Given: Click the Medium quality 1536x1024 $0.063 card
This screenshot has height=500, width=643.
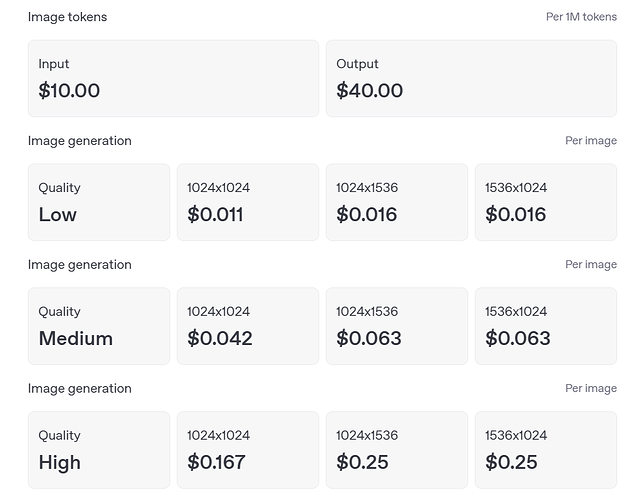Looking at the screenshot, I should point(546,326).
